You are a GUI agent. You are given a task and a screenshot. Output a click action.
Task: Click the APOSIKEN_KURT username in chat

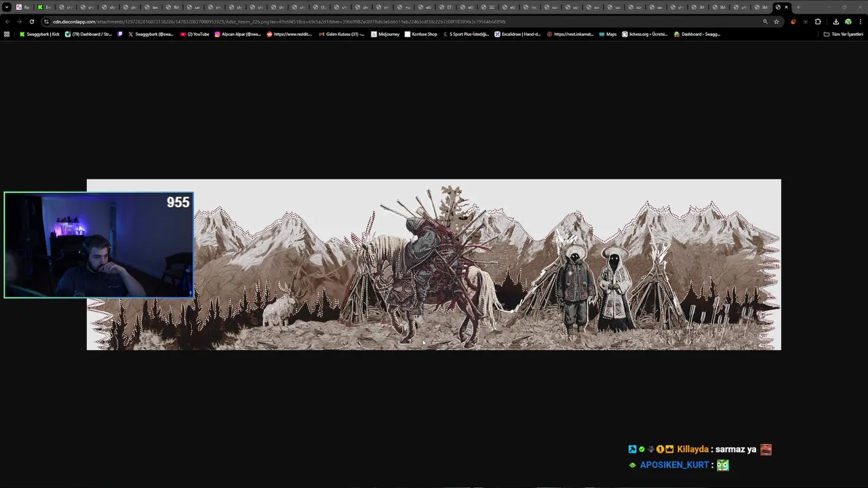pyautogui.click(x=674, y=465)
